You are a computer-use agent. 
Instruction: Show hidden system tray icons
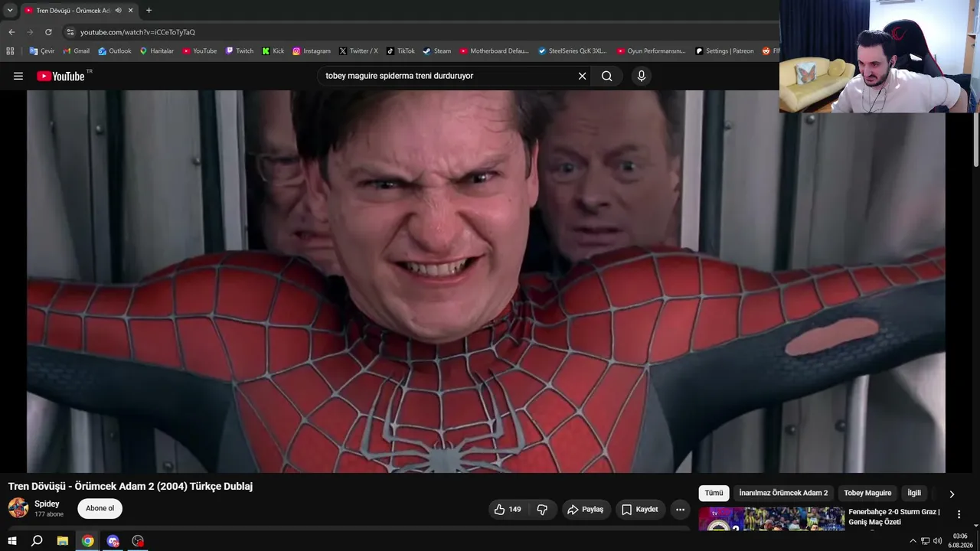(913, 541)
